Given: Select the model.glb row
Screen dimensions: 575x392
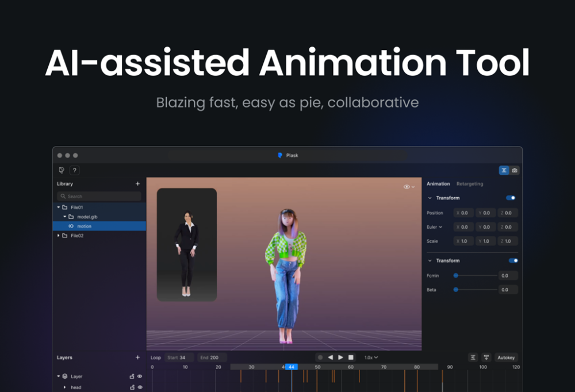Looking at the screenshot, I should 99,217.
